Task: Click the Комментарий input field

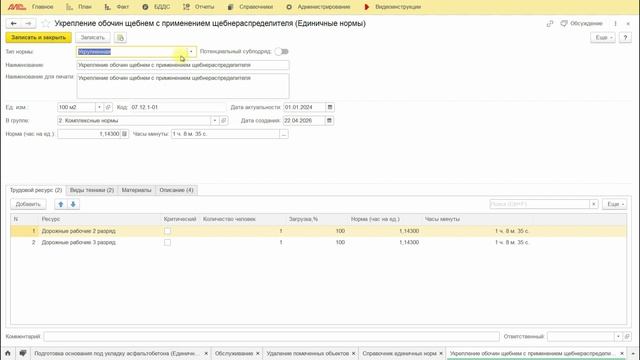Action: (271, 336)
